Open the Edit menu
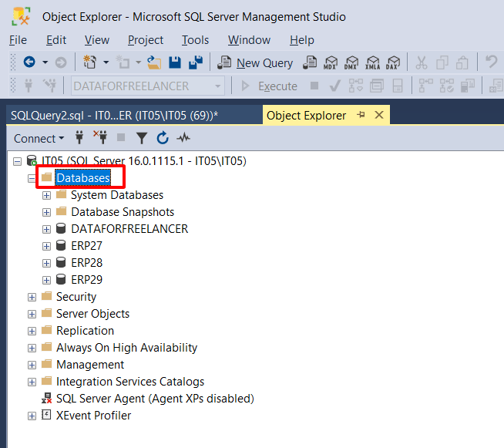 pos(56,40)
